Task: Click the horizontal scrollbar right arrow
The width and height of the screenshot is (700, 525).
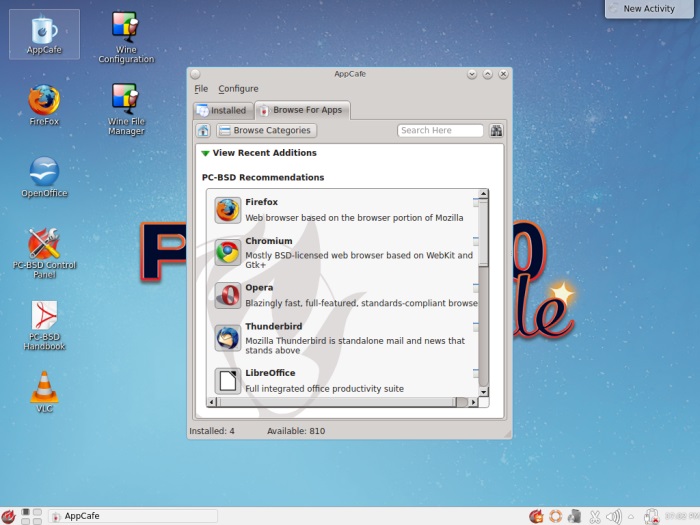Action: pyautogui.click(x=473, y=402)
